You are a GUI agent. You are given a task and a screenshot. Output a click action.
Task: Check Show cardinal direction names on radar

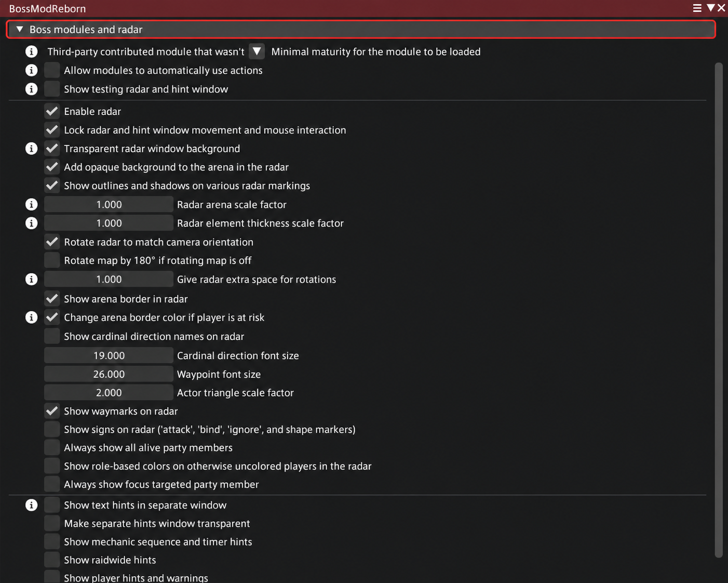[52, 336]
